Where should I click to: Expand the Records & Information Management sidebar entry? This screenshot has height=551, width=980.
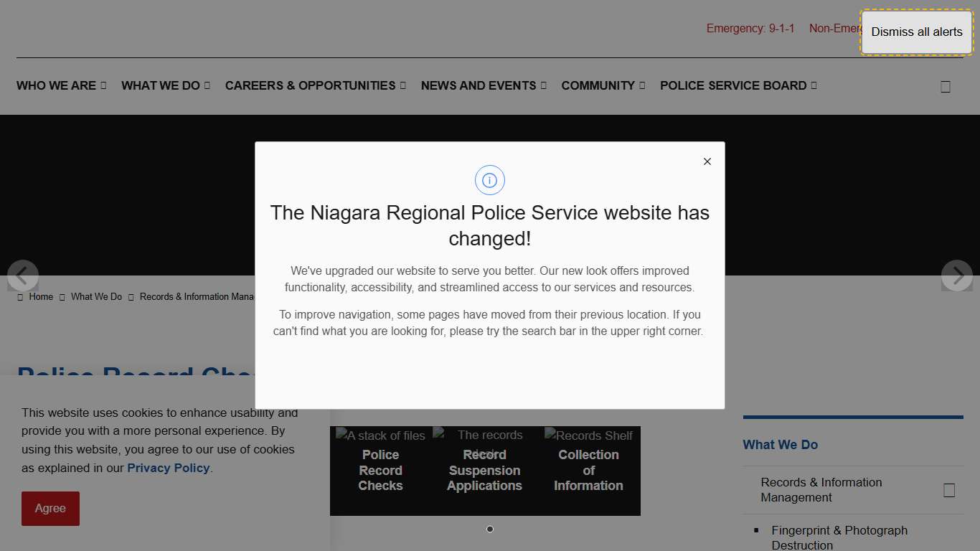(x=949, y=489)
